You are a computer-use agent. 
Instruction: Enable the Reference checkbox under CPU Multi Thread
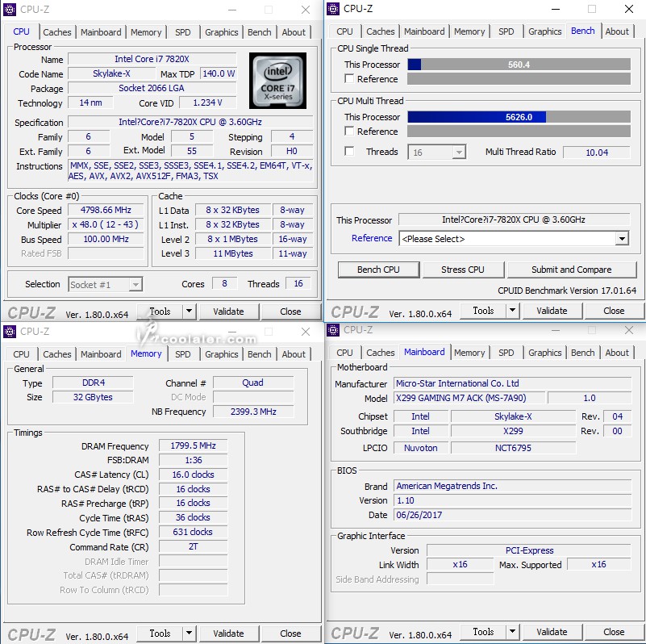(x=349, y=131)
